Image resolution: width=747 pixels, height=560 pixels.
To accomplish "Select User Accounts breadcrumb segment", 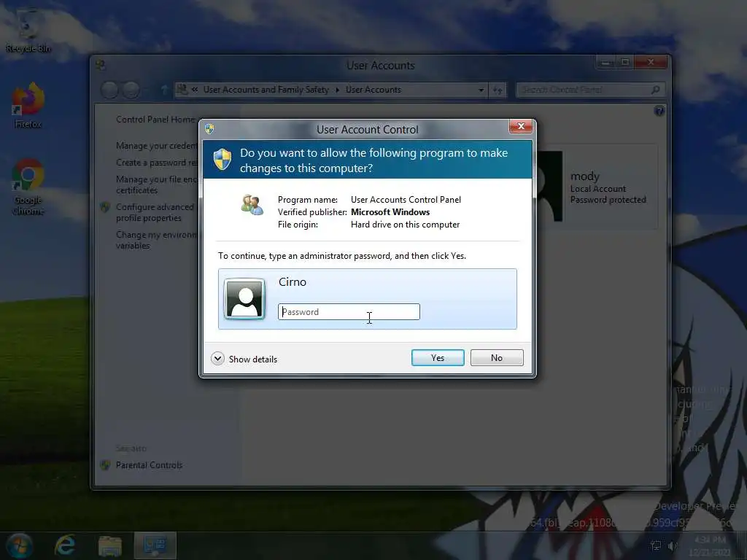I will tap(373, 90).
